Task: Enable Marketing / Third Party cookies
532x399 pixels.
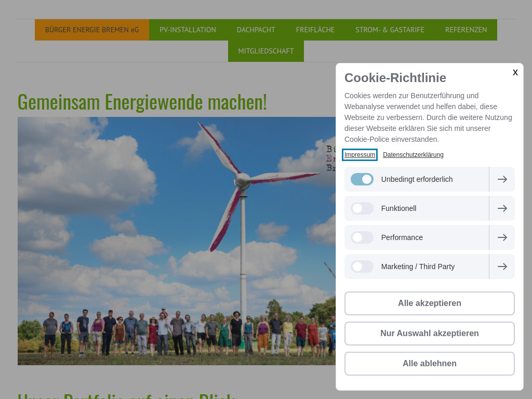Action: [x=362, y=267]
